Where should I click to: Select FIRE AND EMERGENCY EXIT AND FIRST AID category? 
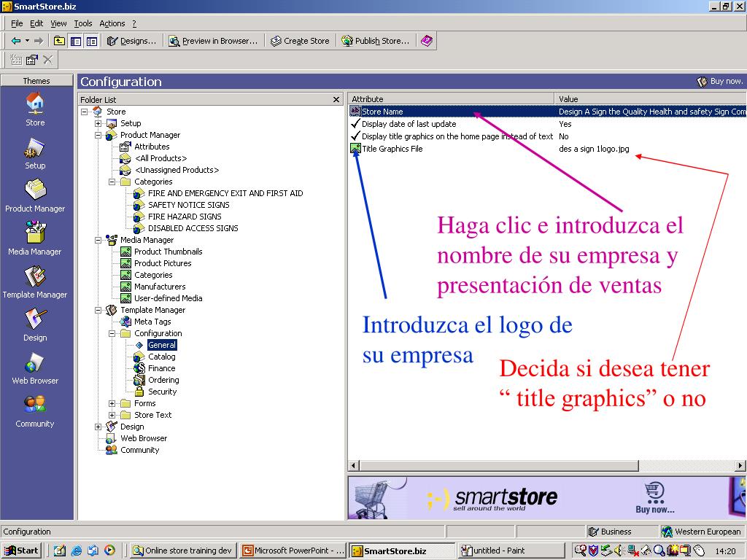[225, 193]
